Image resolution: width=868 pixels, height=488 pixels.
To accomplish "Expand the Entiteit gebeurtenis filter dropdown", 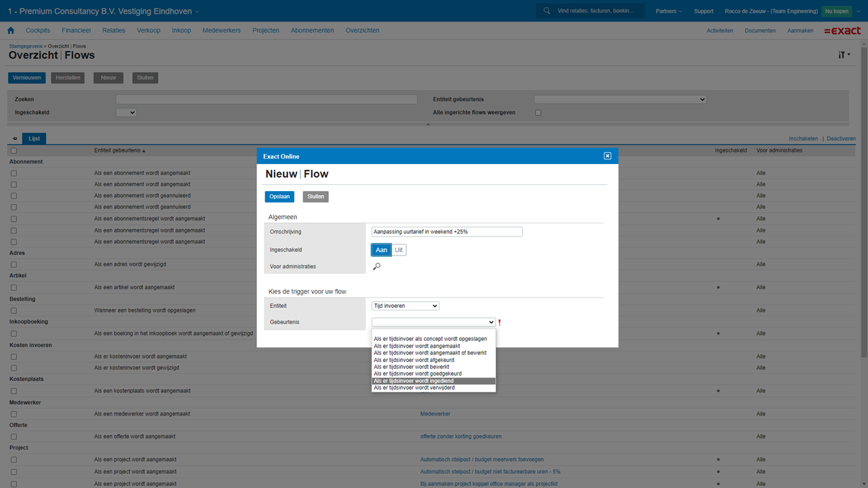I will pos(620,100).
